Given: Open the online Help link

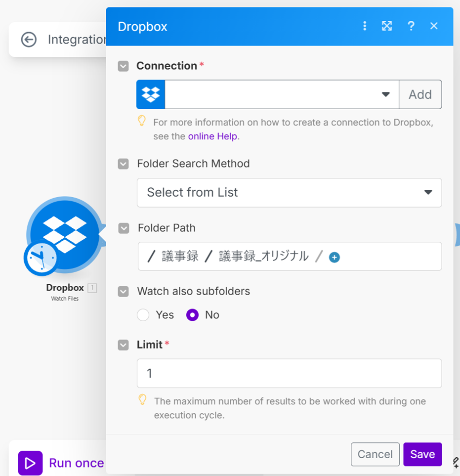Looking at the screenshot, I should point(212,136).
